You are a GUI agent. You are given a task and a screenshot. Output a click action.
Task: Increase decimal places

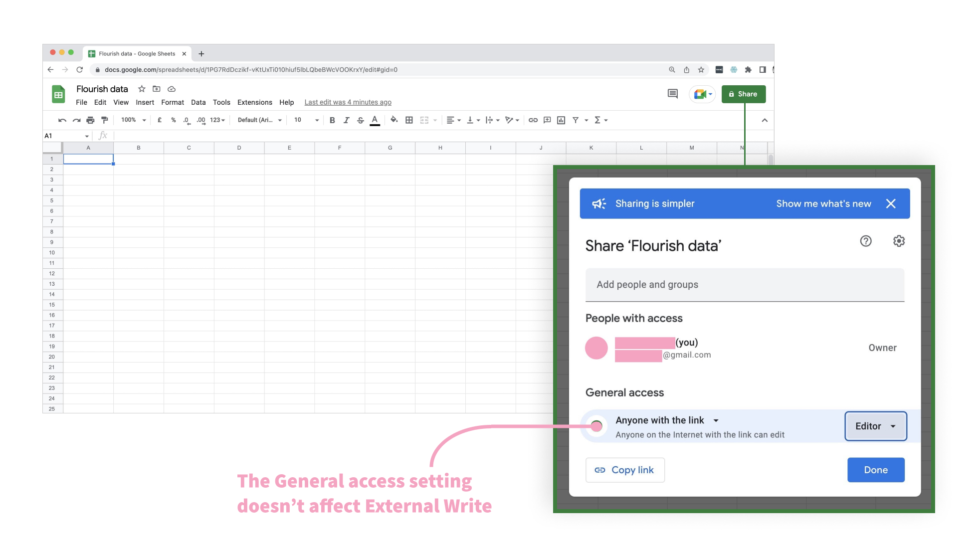pos(201,120)
